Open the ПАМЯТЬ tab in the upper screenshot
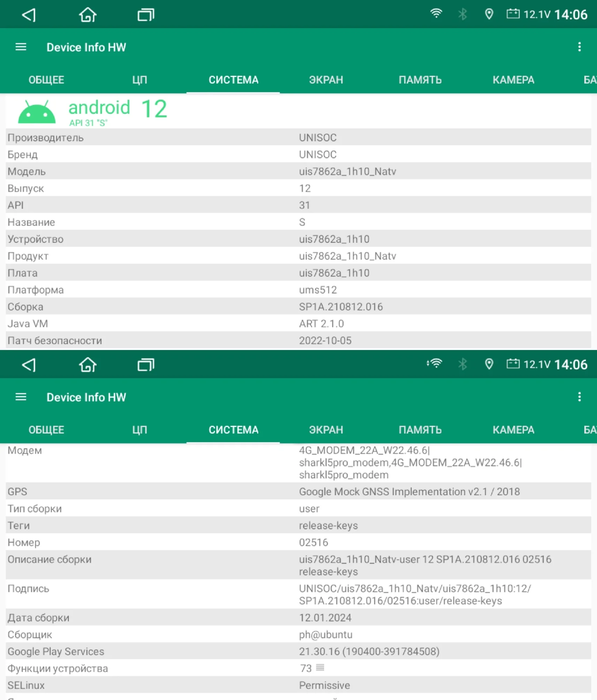Viewport: 597px width, 700px height. pyautogui.click(x=420, y=80)
